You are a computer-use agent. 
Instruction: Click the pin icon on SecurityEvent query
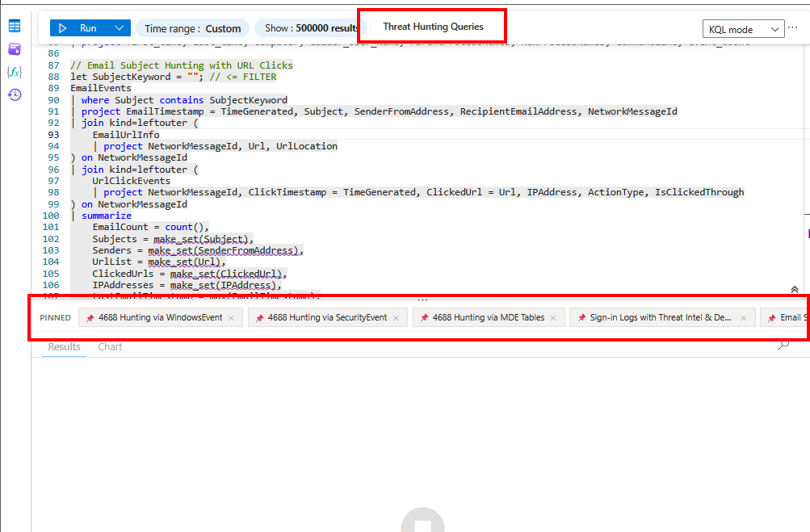260,318
